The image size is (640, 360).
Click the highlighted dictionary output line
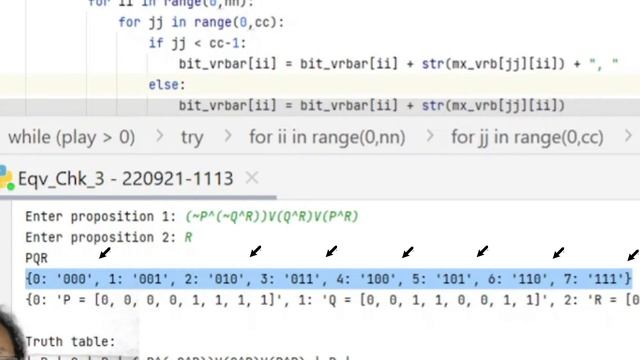click(329, 279)
